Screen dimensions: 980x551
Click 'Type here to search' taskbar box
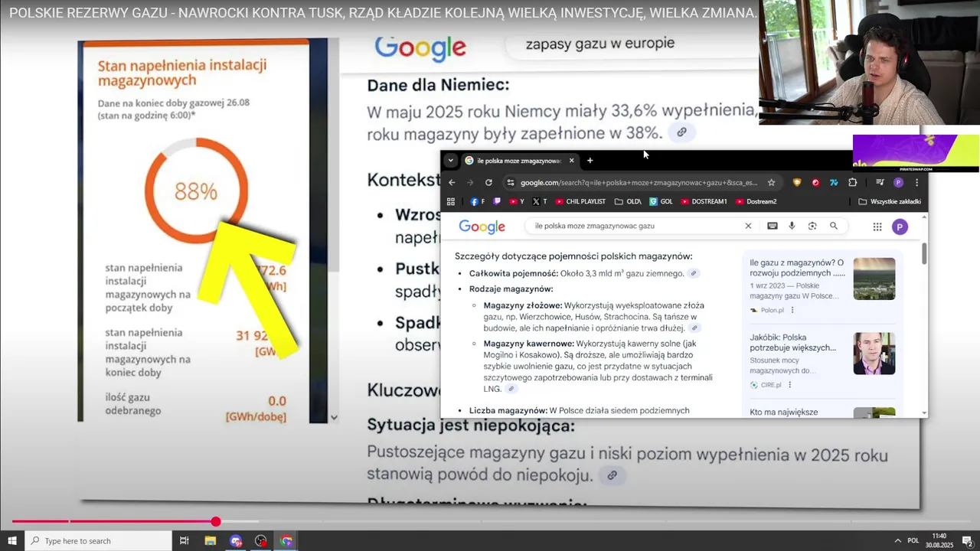pyautogui.click(x=98, y=541)
